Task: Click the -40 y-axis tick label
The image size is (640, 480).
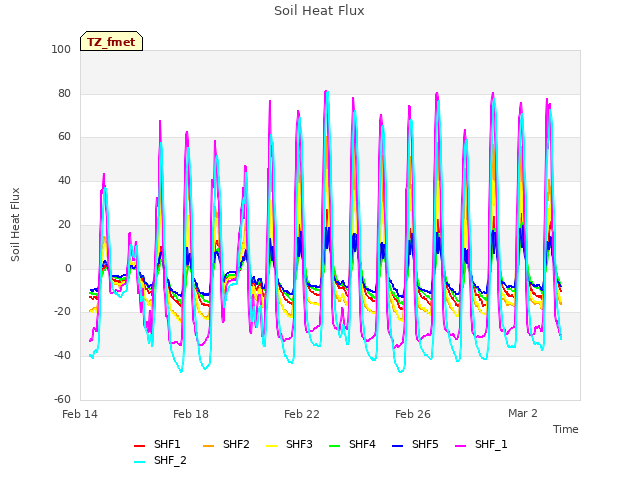Action: click(62, 356)
